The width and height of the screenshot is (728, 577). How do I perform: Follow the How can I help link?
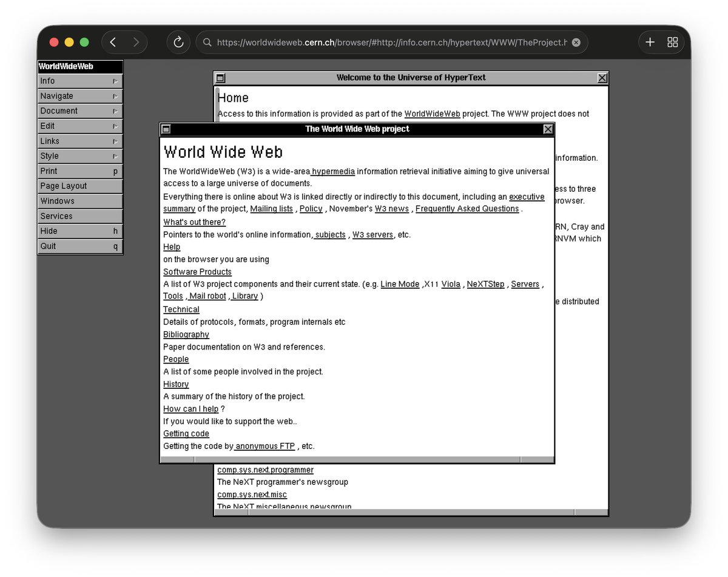[x=190, y=409]
